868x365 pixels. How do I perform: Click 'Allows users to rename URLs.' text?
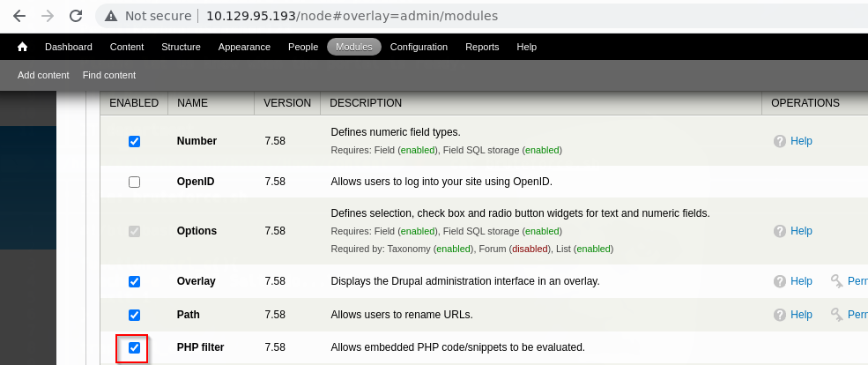[x=402, y=315]
